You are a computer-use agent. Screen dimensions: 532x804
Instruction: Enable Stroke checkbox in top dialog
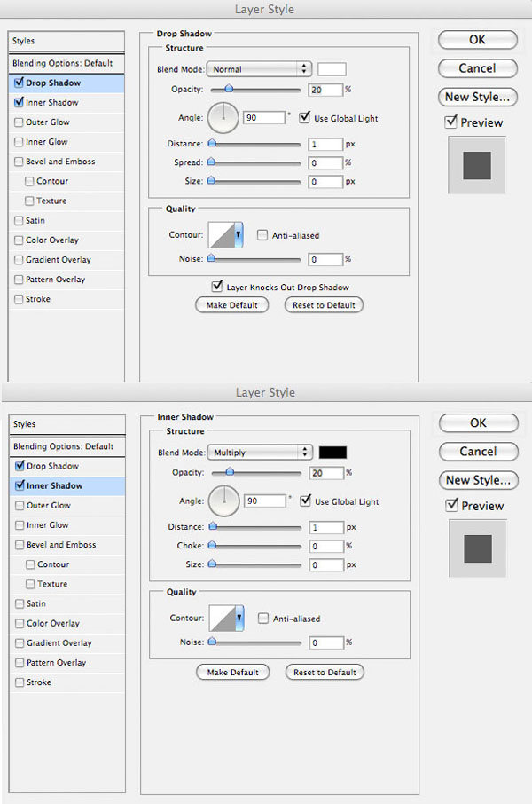click(19, 299)
